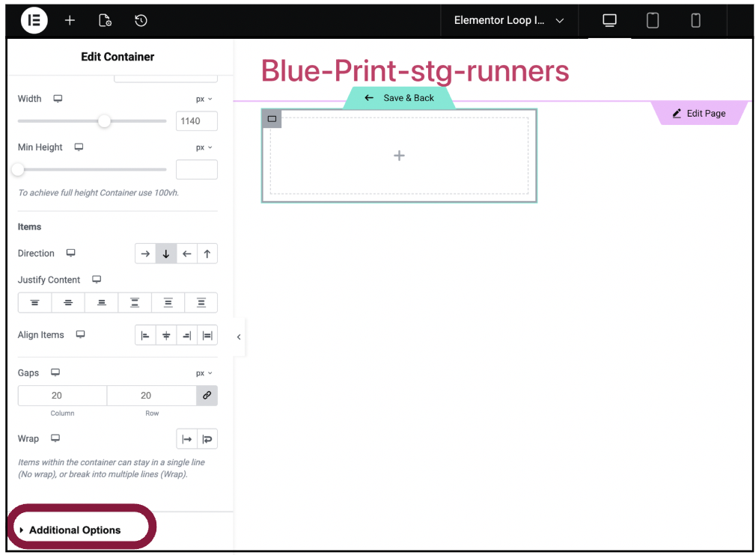Toggle the linked gap values chain icon
The image size is (756, 555).
pyautogui.click(x=207, y=396)
